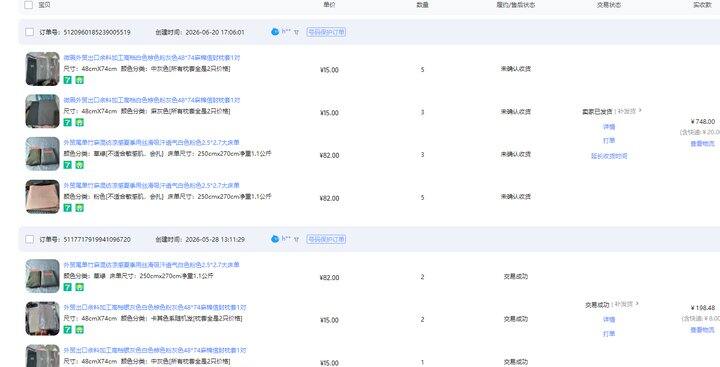Open dark-green 2.5*2.7 bedsheet title link, June 20 order

click(152, 142)
